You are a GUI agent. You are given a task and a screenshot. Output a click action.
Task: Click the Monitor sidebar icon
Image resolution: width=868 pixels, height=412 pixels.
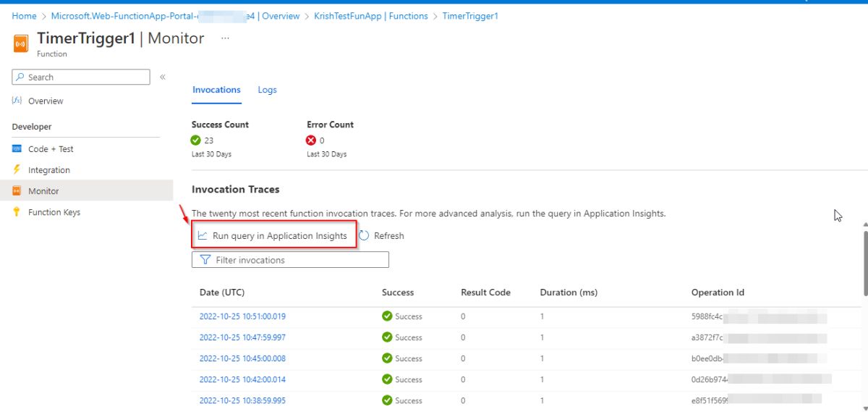[17, 191]
